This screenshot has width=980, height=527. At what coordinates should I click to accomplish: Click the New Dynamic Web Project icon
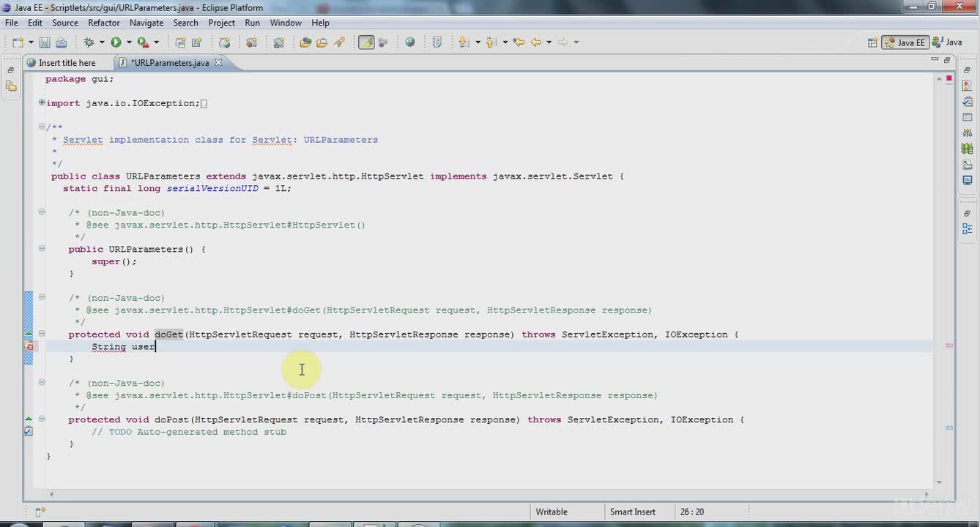click(x=225, y=42)
